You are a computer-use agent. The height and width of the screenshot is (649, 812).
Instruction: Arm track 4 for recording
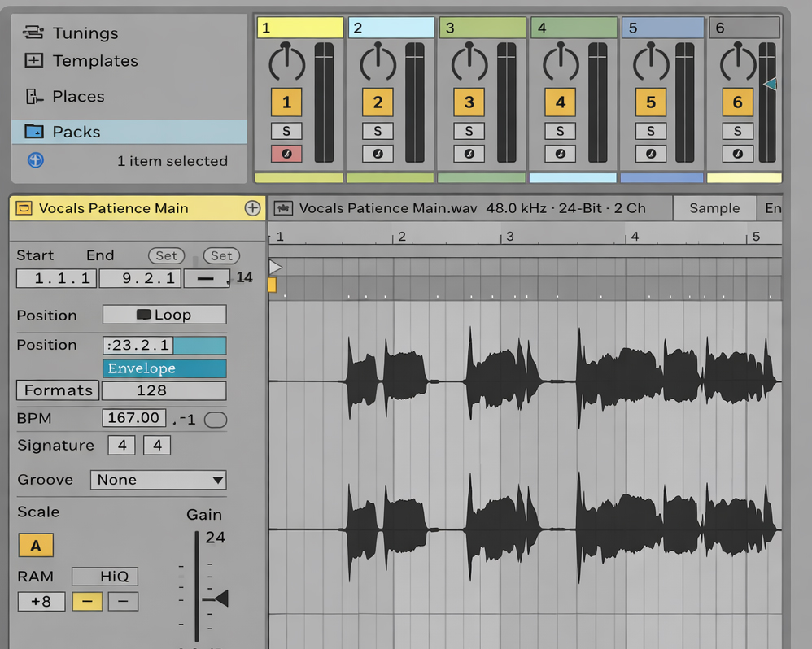click(x=560, y=154)
